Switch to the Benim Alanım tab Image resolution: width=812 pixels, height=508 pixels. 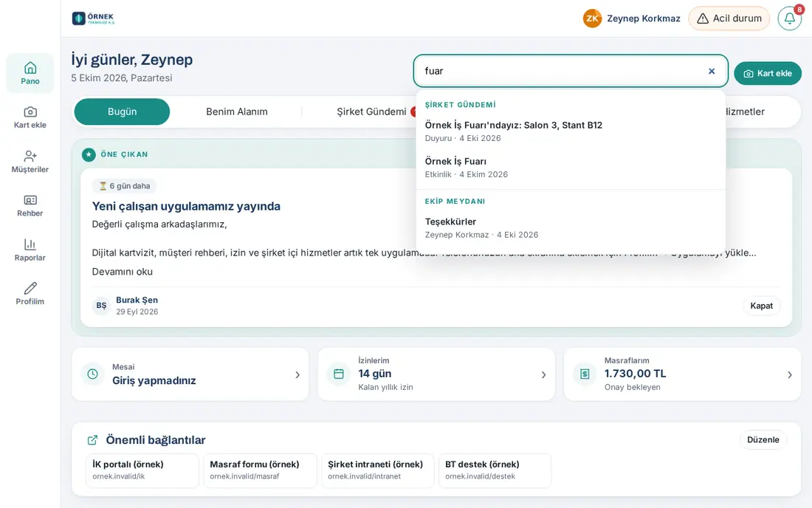(237, 111)
